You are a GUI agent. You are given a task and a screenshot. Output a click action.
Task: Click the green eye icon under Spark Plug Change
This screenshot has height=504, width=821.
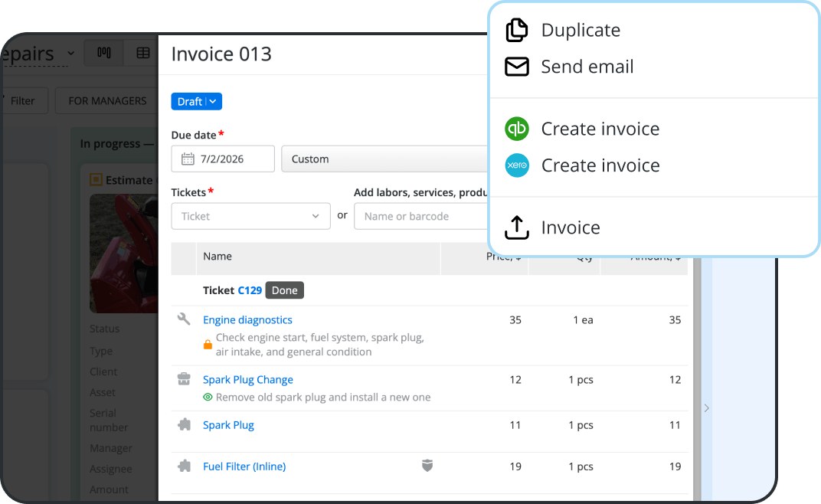208,397
